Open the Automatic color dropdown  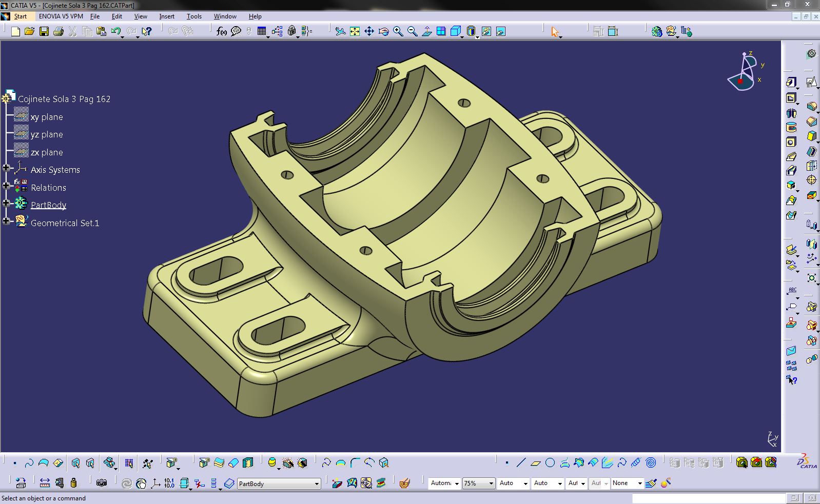pyautogui.click(x=456, y=483)
